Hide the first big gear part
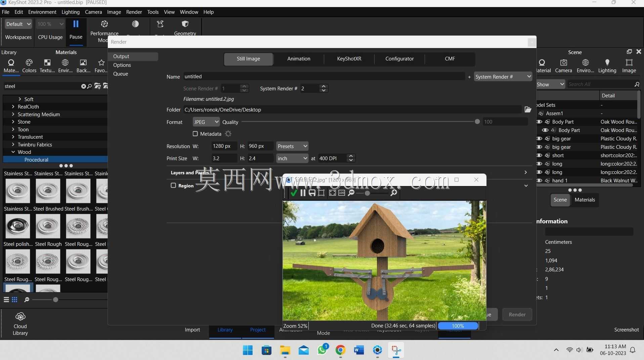Viewport: 644px width, 360px height. tap(539, 139)
